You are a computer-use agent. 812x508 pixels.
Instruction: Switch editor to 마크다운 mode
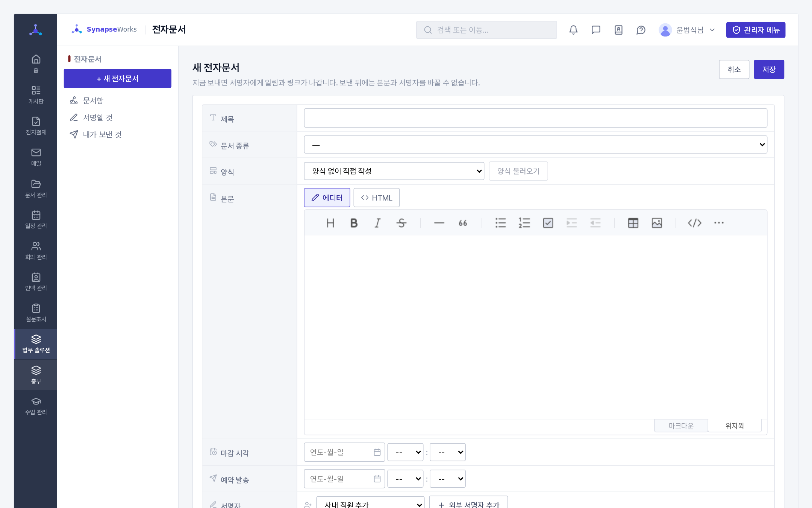681,426
